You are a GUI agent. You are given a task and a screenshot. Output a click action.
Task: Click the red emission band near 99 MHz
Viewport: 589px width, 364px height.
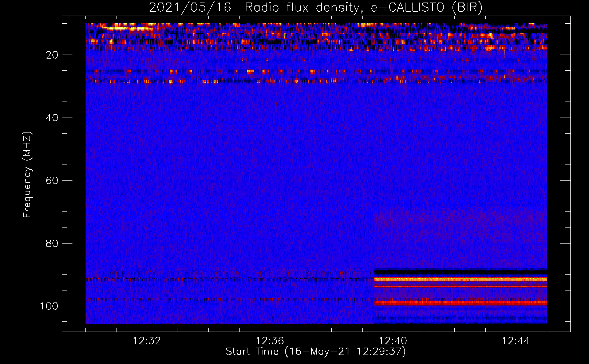[460, 302]
